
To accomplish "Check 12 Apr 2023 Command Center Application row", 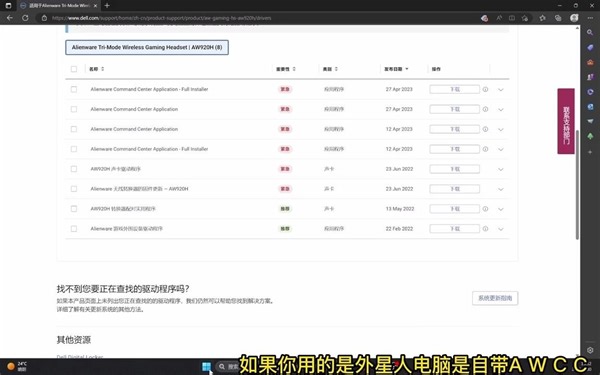I will click(74, 129).
